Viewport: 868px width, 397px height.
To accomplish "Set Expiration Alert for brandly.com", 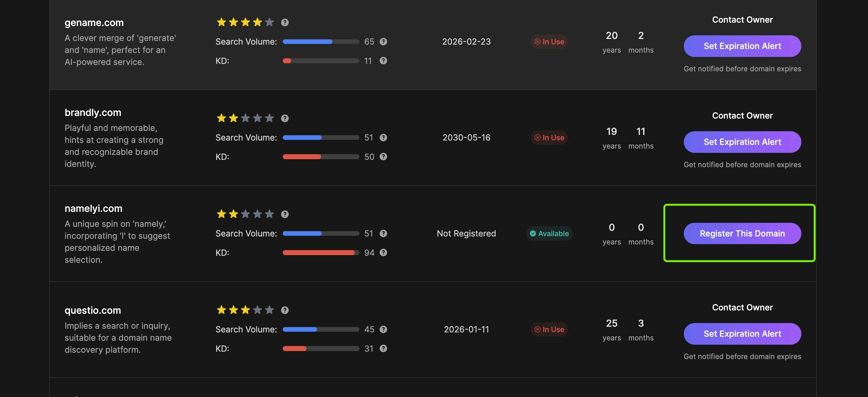I will coord(742,142).
